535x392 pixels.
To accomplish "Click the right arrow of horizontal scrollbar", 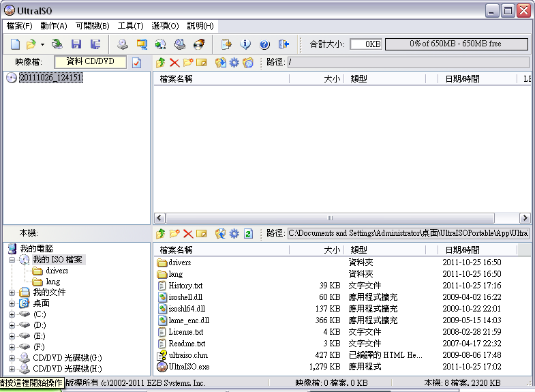I will pyautogui.click(x=525, y=218).
